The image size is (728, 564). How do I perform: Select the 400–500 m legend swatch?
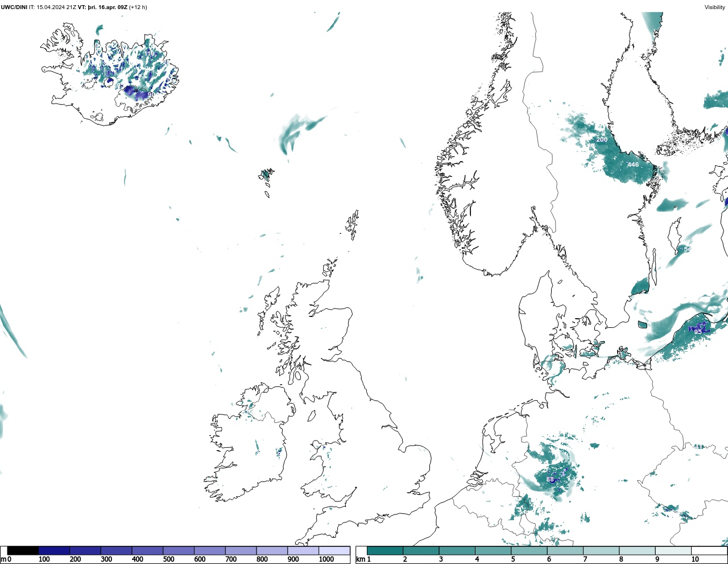[x=147, y=551]
